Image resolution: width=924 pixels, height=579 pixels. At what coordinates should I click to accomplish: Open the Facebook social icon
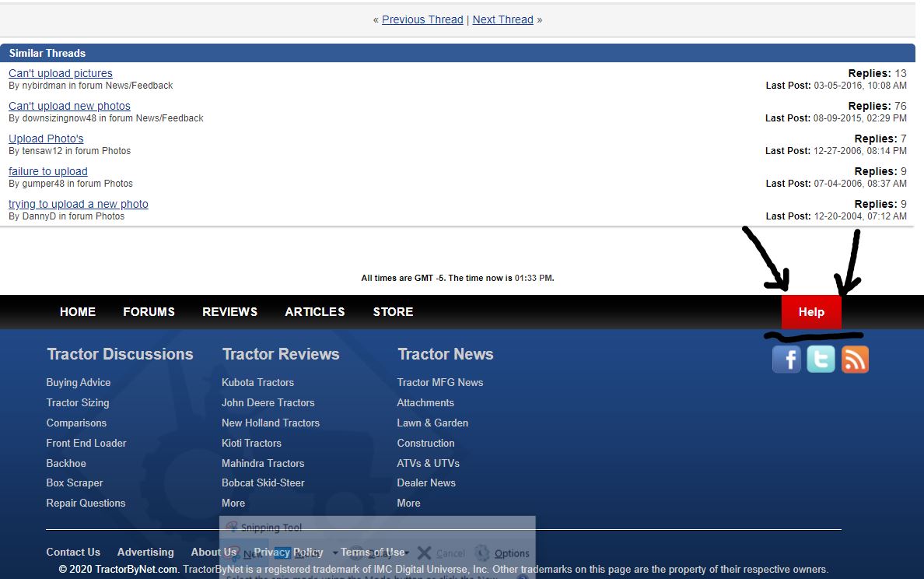pos(786,359)
